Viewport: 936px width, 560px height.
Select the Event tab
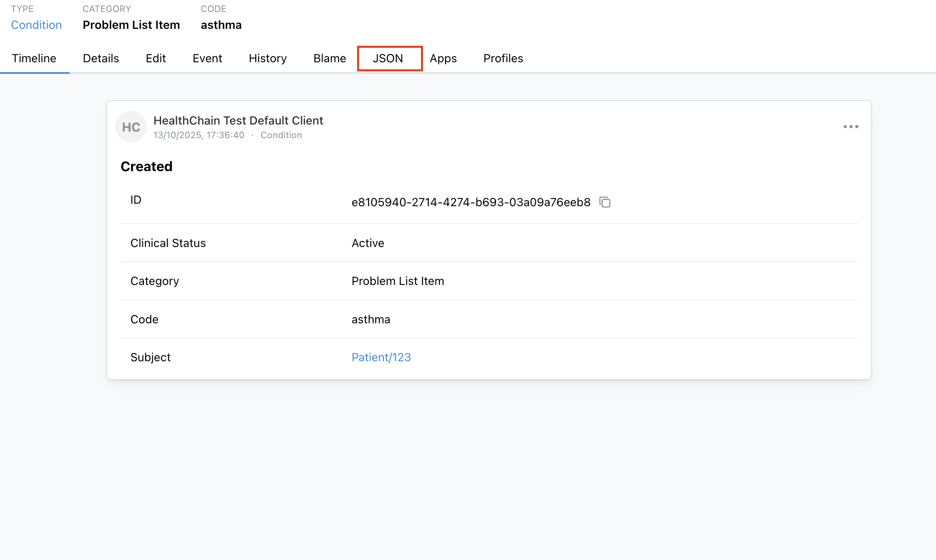point(207,58)
